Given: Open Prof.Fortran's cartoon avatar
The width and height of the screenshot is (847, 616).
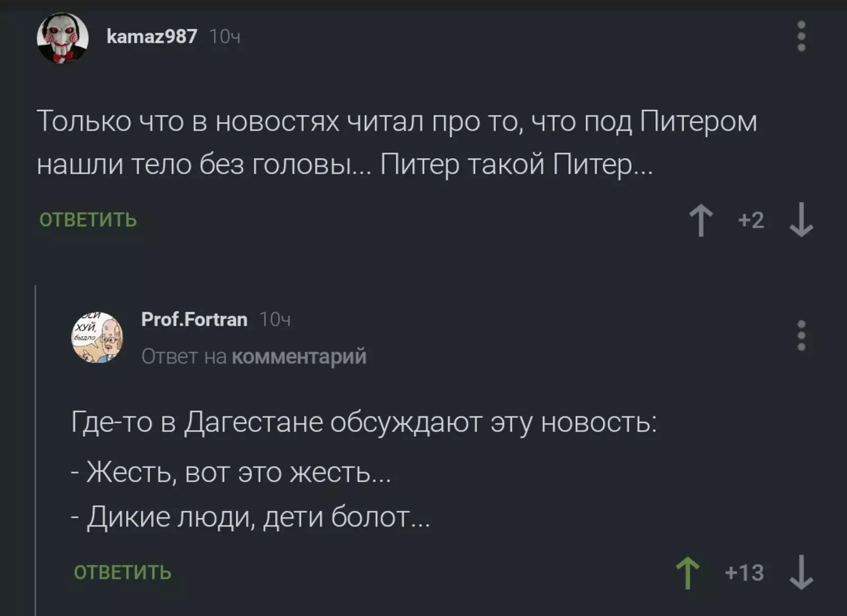Looking at the screenshot, I should click(97, 338).
